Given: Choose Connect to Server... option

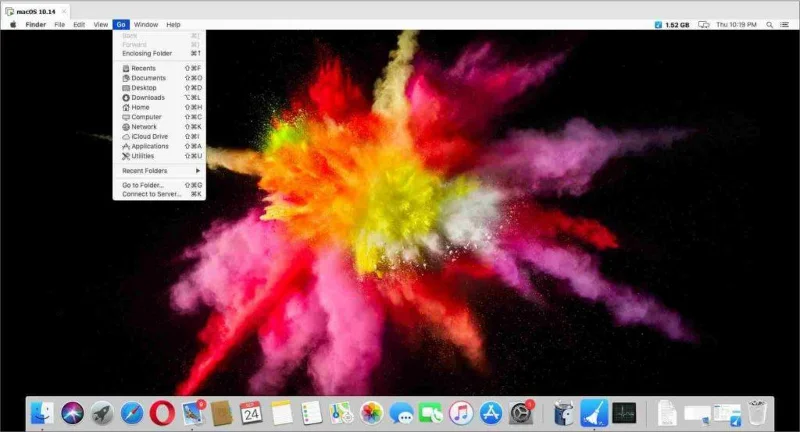Looking at the screenshot, I should (152, 194).
